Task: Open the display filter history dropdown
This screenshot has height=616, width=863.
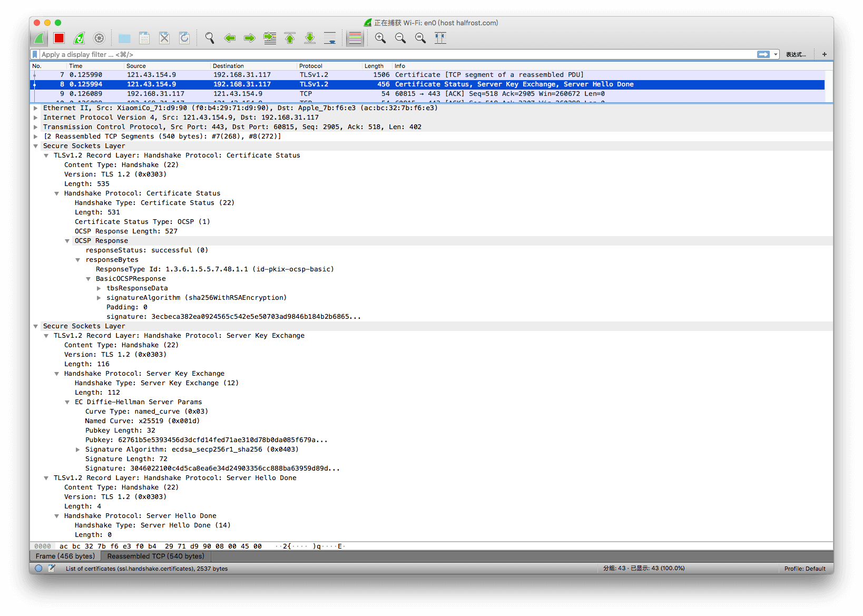Action: pos(776,54)
